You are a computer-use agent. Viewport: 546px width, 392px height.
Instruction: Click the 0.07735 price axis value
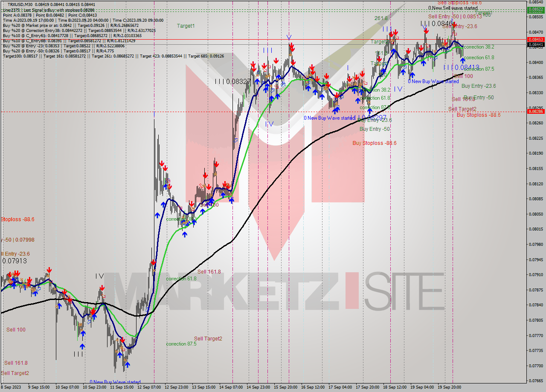[536, 350]
